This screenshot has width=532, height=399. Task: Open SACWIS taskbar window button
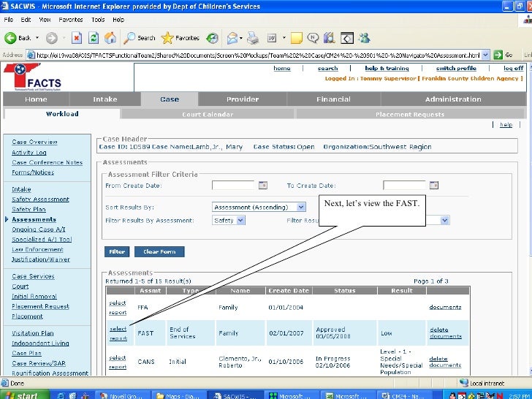point(235,395)
